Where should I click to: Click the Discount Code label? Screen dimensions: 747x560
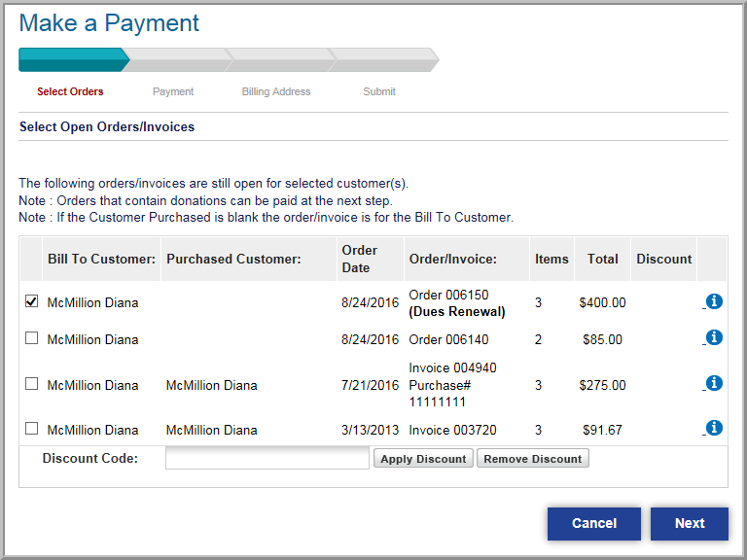[90, 458]
